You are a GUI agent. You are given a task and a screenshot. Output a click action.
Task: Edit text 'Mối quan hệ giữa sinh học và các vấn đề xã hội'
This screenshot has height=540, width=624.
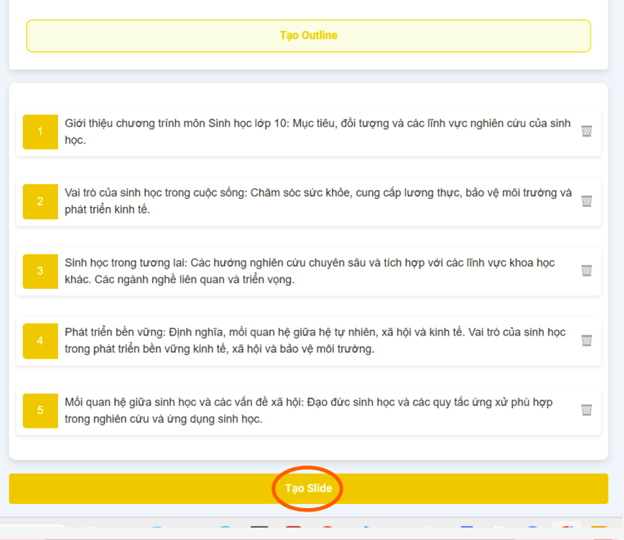(183, 402)
